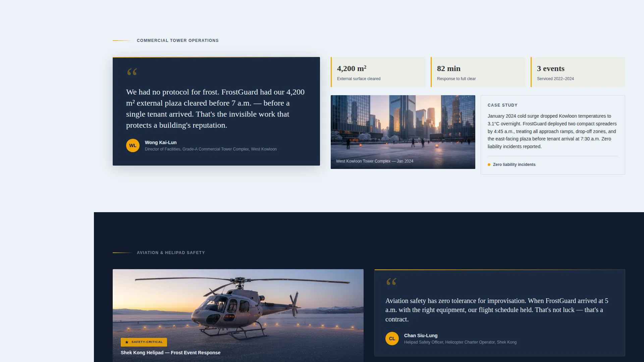
Task: Click the star icon in Safety-Critical badge
Action: pyautogui.click(x=127, y=342)
